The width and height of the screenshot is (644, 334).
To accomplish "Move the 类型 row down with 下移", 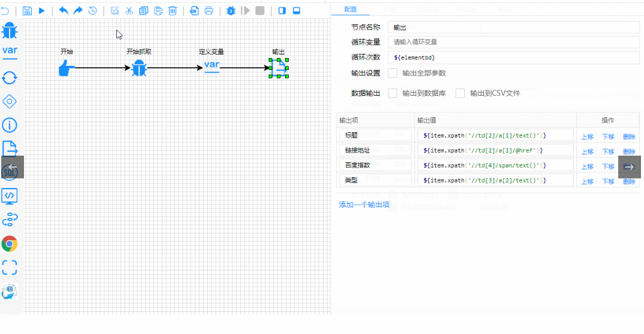I will click(608, 181).
